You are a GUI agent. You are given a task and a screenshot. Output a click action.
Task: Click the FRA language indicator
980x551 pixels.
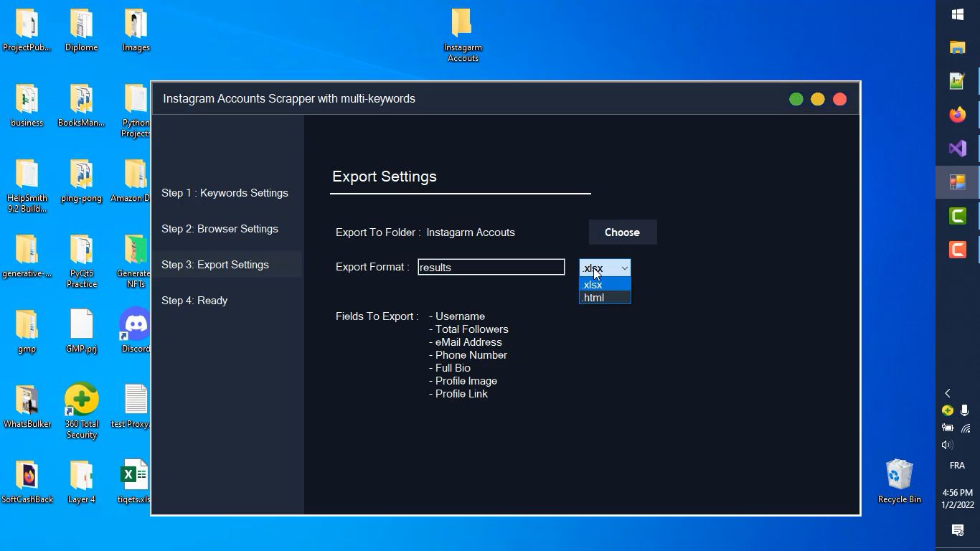tap(957, 466)
